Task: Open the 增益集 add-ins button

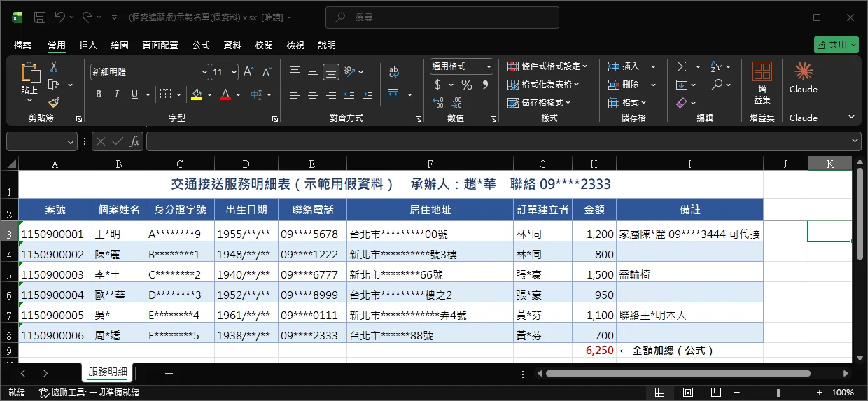Action: pos(762,83)
